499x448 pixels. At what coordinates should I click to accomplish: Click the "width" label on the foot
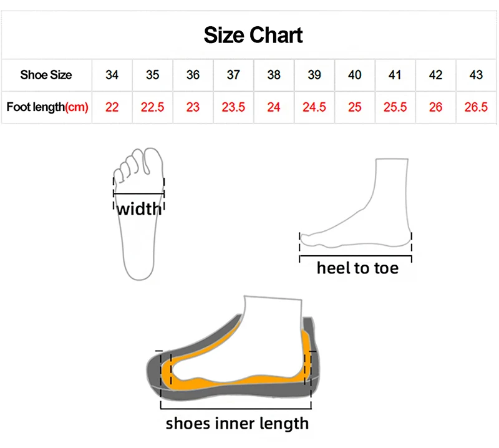point(139,208)
